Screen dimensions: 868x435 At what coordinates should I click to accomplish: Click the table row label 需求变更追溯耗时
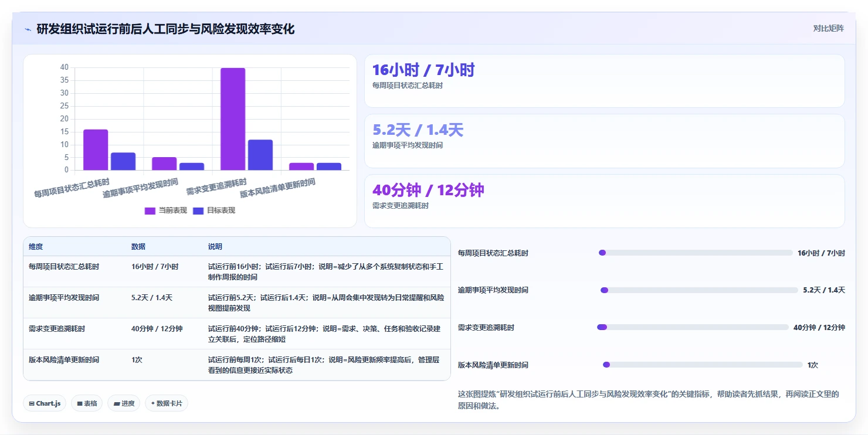click(x=57, y=329)
